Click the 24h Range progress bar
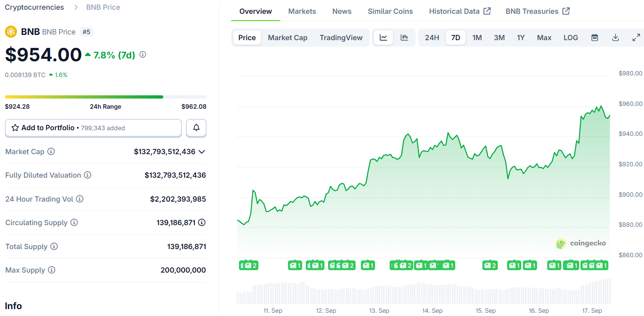This screenshot has width=644, height=316. point(106,97)
